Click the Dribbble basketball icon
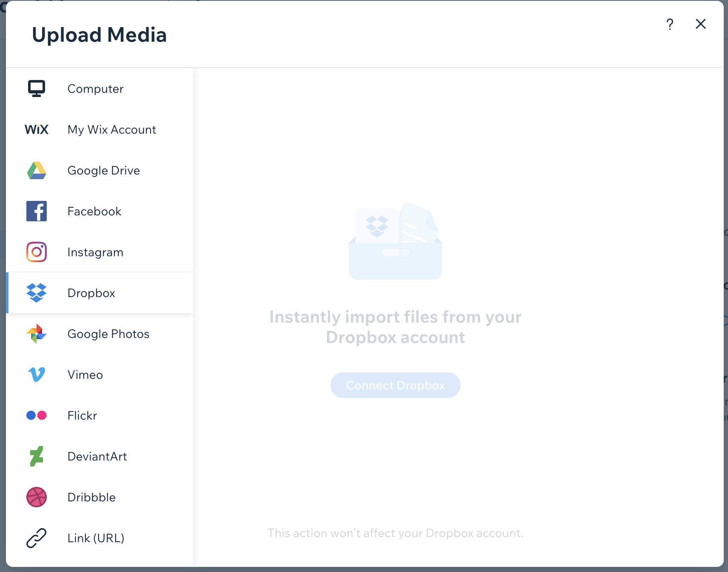 (x=37, y=497)
